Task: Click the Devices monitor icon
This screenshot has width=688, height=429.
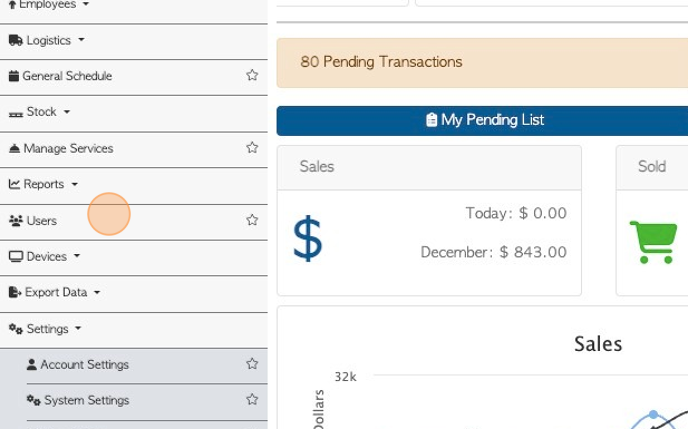Action: click(x=16, y=257)
